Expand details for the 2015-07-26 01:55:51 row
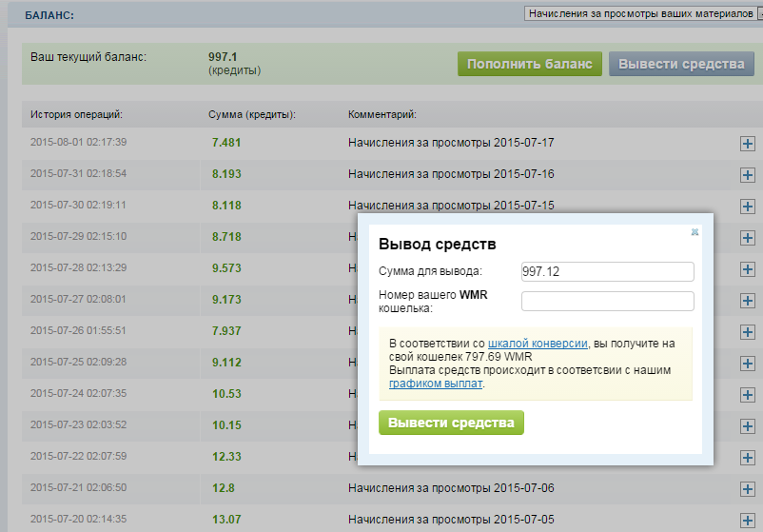Screen dimensions: 763x532 (748, 332)
